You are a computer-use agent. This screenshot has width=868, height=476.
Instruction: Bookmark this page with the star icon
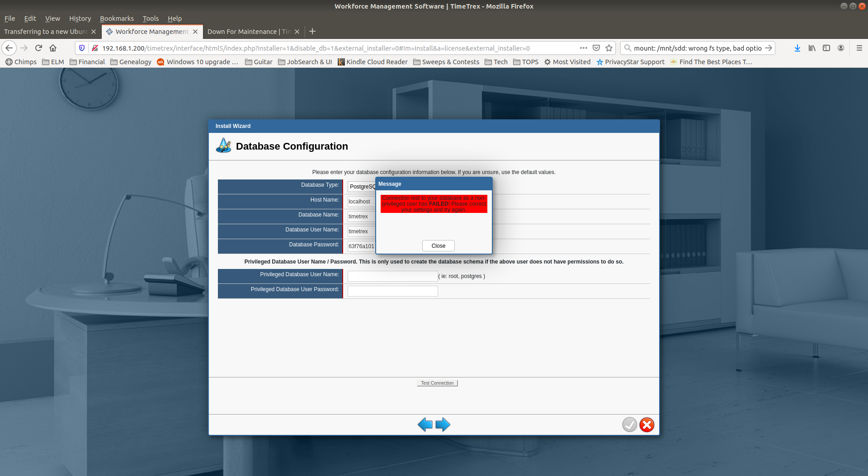(x=609, y=48)
